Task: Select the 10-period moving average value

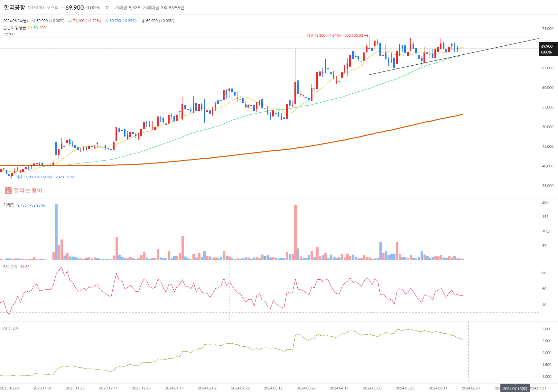Action: (30, 28)
